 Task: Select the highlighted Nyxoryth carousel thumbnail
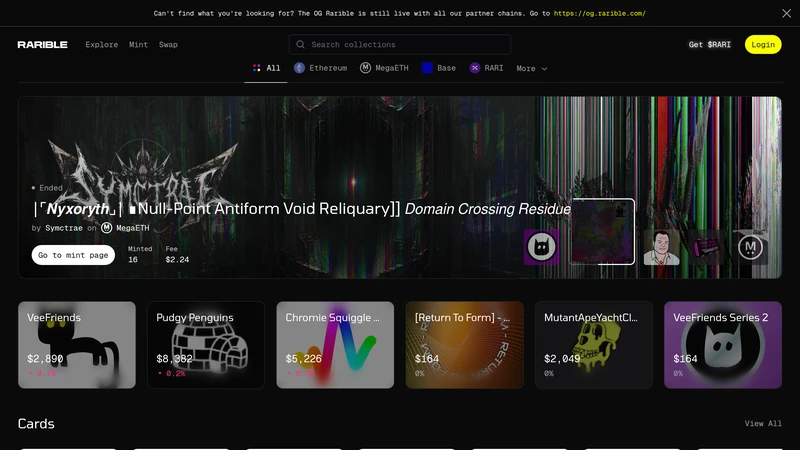coord(602,232)
